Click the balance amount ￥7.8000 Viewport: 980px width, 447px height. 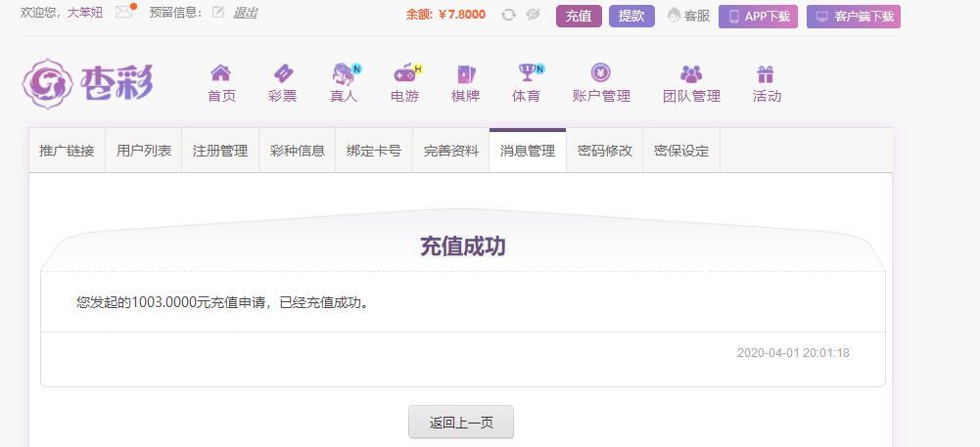point(462,15)
